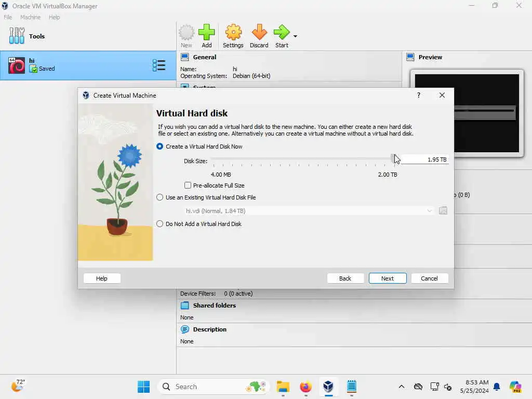Viewport: 532px width, 399px height.
Task: Click the dialog help question mark
Action: click(x=419, y=96)
